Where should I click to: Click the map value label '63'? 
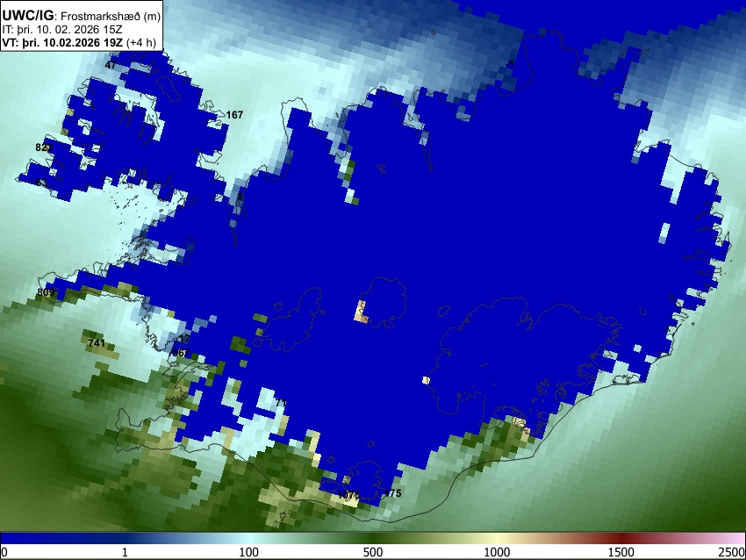(41, 183)
